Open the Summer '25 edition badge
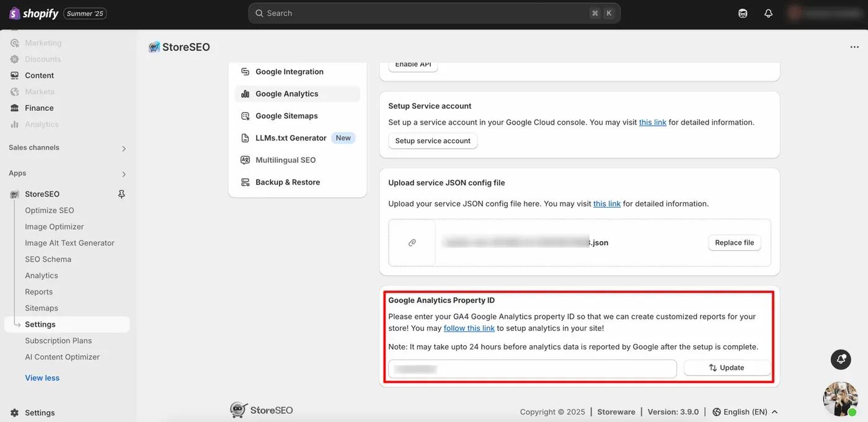This screenshot has height=422, width=868. [85, 14]
